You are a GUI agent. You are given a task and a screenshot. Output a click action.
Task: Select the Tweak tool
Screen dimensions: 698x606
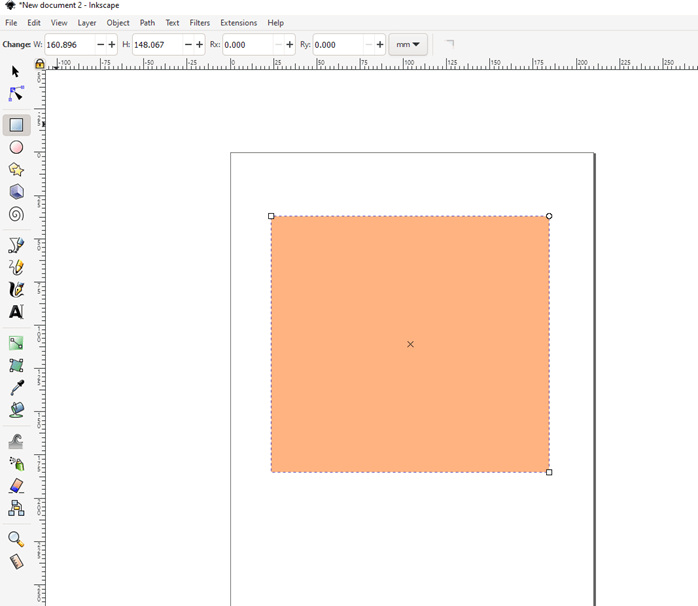pyautogui.click(x=16, y=441)
